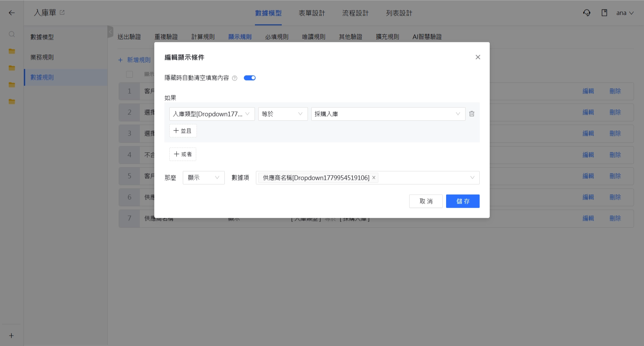Viewport: 644px width, 346px height.
Task: Delete the 入庫類型 condition with trash icon
Action: point(472,114)
